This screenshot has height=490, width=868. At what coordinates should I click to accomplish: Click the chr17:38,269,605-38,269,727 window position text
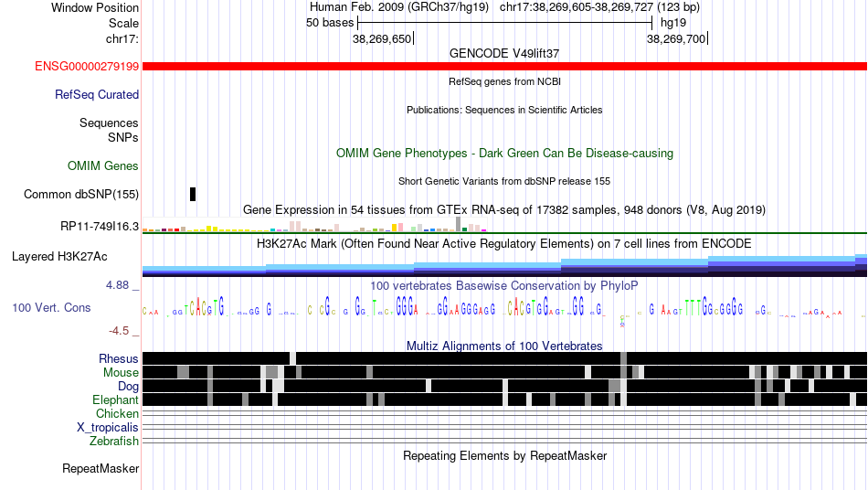click(599, 7)
